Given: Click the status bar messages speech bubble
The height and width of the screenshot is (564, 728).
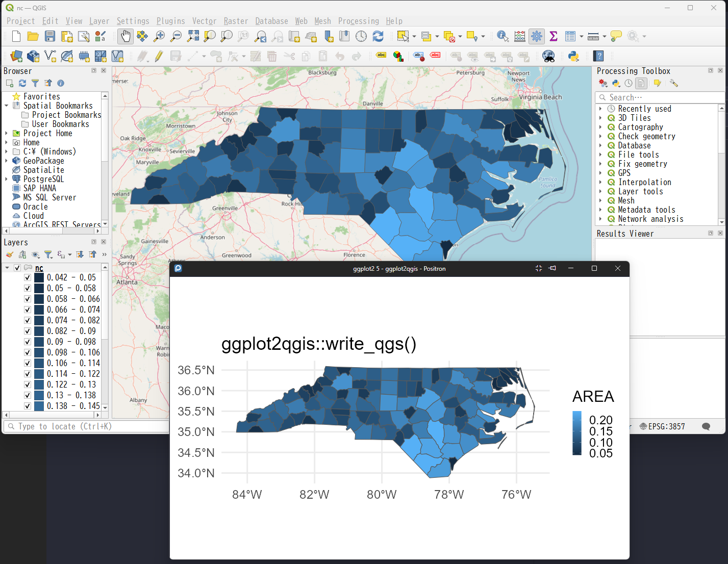Looking at the screenshot, I should [706, 426].
